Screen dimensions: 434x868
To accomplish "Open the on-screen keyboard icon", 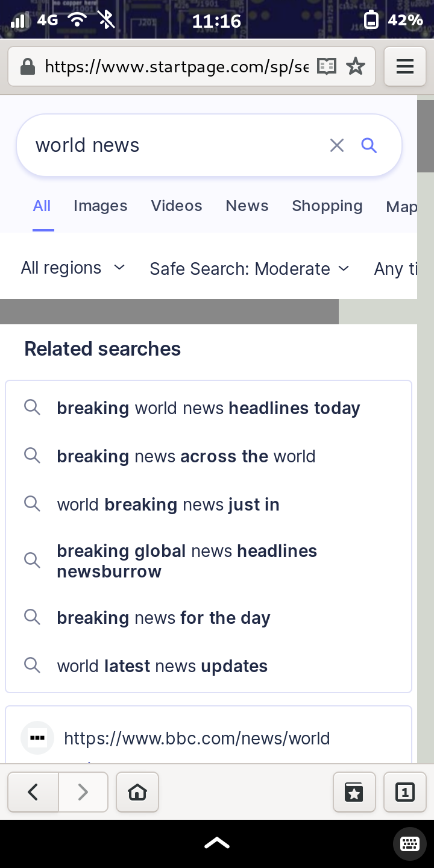I will tap(410, 843).
